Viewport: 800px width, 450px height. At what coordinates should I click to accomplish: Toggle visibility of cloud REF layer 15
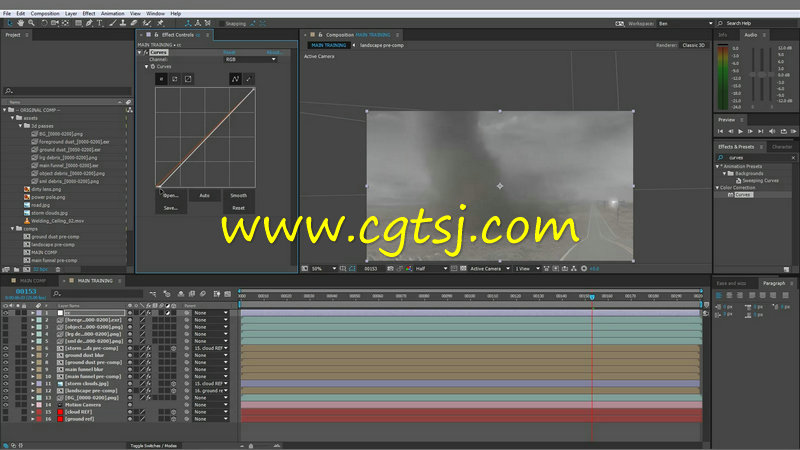coord(6,412)
